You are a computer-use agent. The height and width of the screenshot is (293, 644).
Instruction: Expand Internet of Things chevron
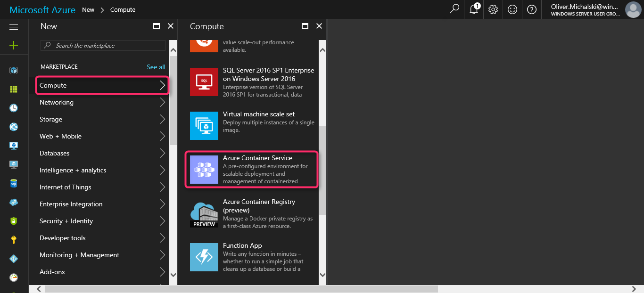click(x=162, y=187)
